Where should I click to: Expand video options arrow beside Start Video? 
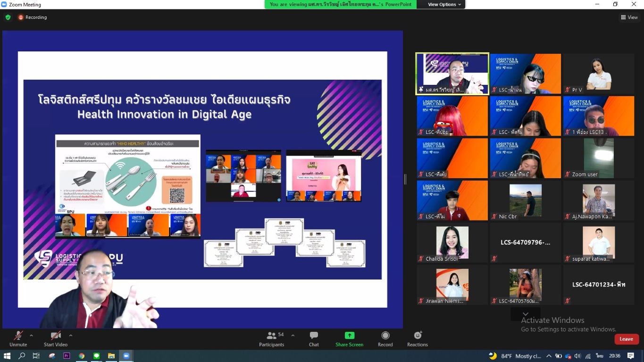pos(71,336)
